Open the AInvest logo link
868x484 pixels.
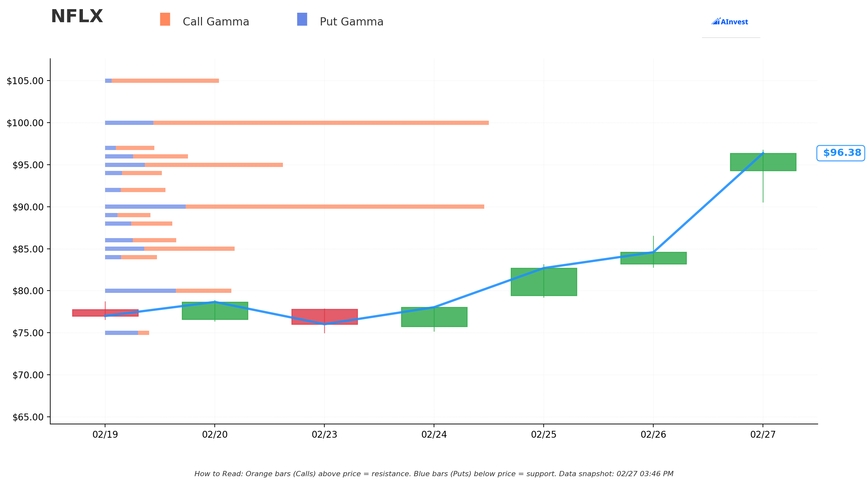[x=730, y=22]
